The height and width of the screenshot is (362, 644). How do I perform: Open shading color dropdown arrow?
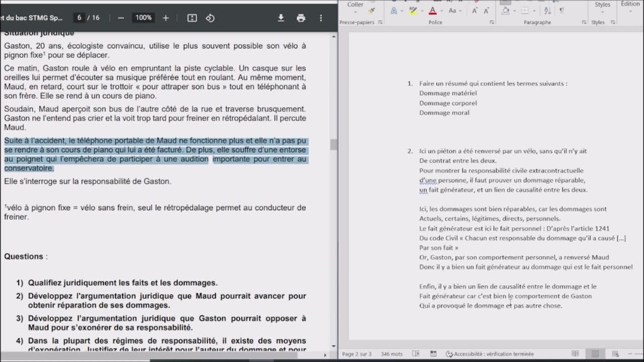tap(514, 11)
